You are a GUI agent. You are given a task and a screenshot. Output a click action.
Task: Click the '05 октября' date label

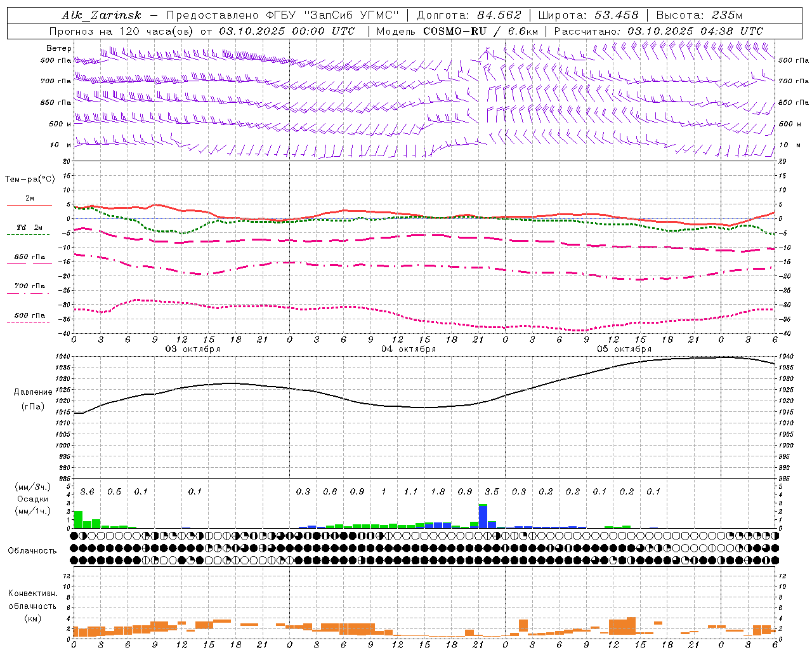pyautogui.click(x=624, y=349)
